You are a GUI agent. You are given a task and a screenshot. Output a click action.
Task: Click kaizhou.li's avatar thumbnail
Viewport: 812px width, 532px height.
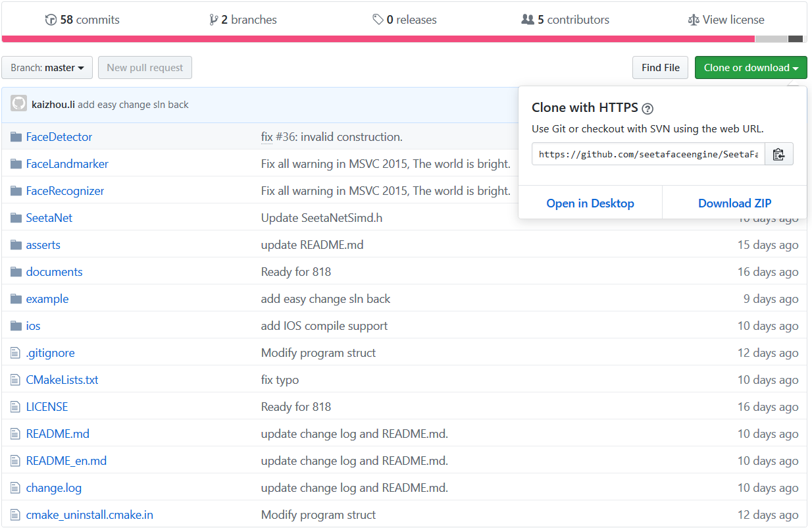19,104
